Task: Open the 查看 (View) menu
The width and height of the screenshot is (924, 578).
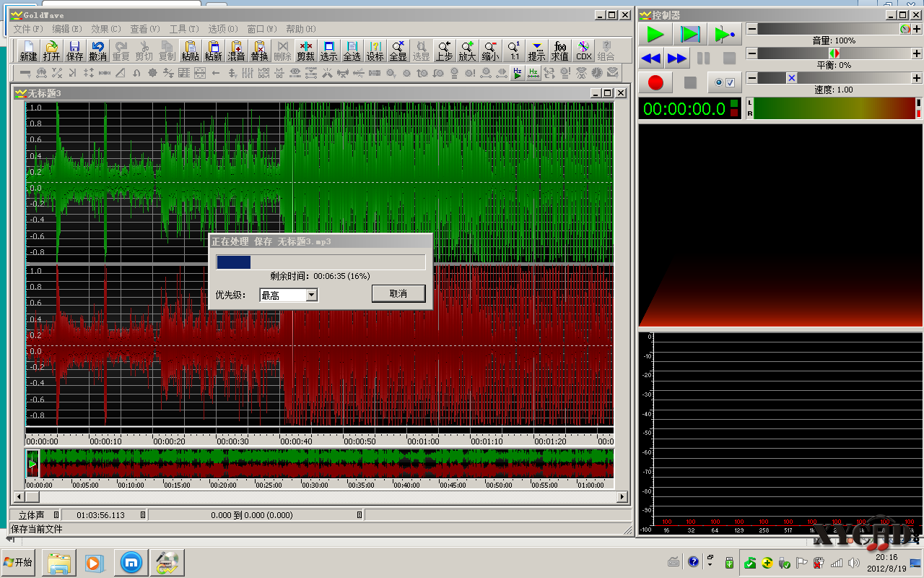Action: 145,29
